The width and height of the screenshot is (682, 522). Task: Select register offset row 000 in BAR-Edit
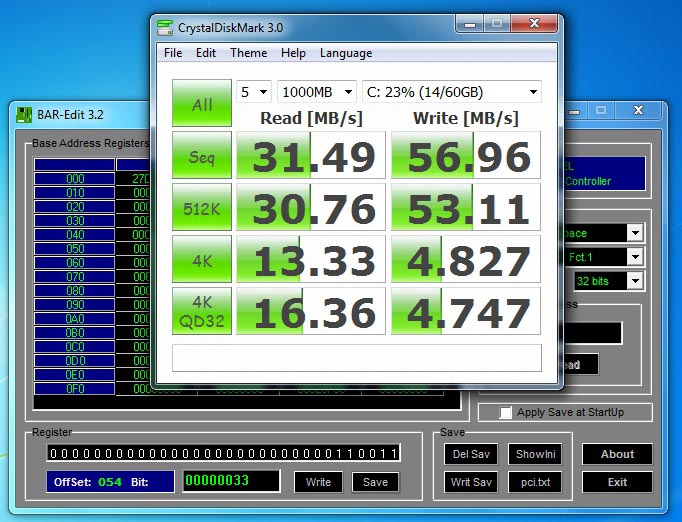point(74,179)
